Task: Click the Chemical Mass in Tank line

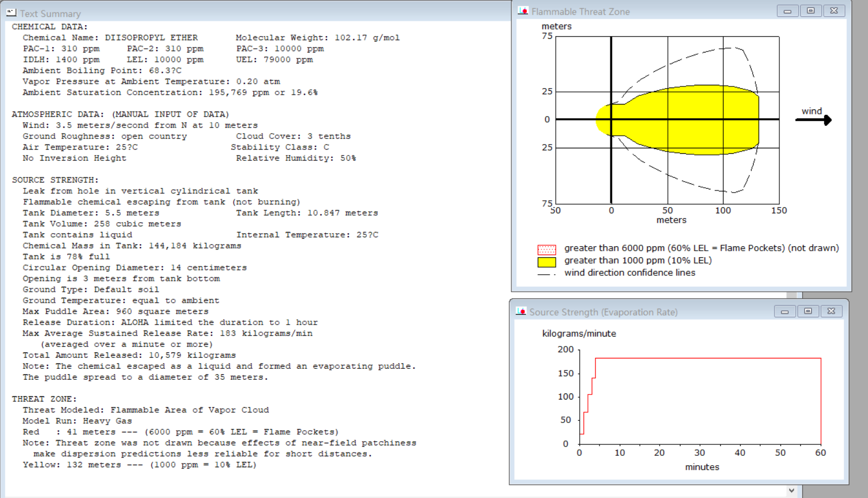Action: [x=132, y=246]
